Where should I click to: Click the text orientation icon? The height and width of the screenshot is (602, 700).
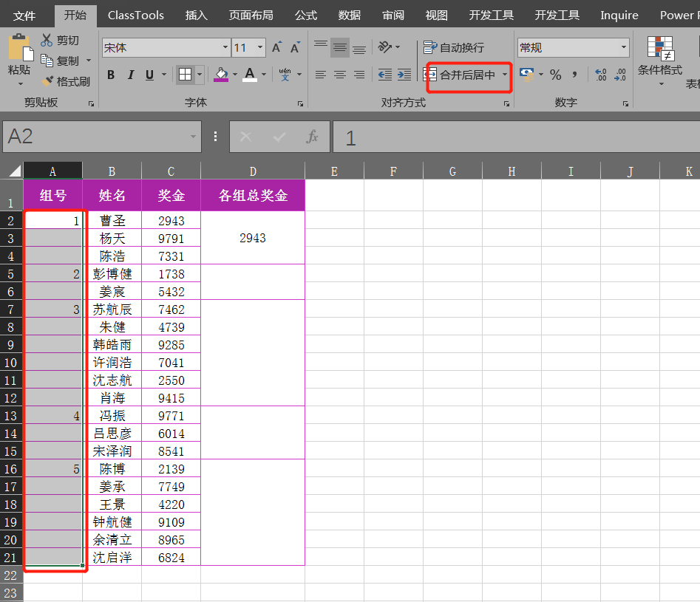(385, 47)
